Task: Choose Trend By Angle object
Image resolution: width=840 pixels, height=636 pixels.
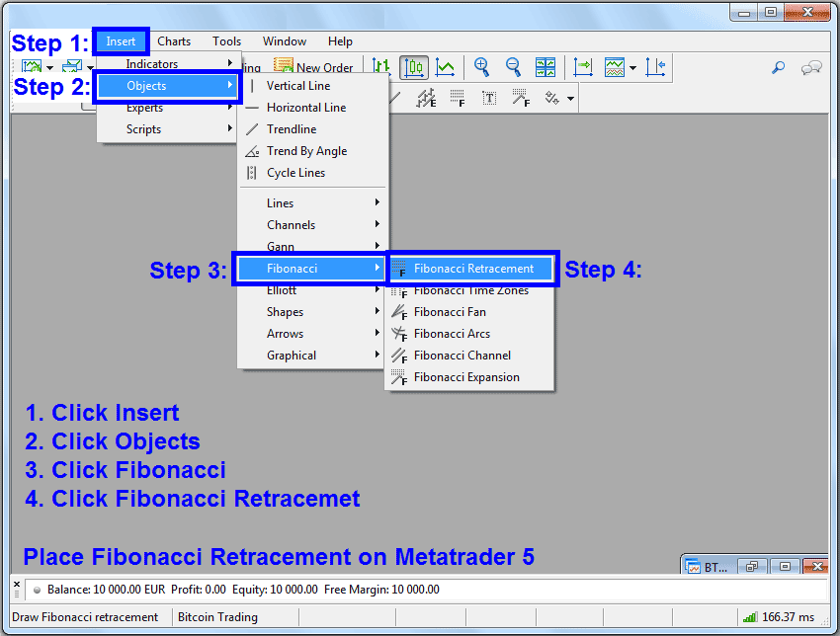Action: point(313,151)
